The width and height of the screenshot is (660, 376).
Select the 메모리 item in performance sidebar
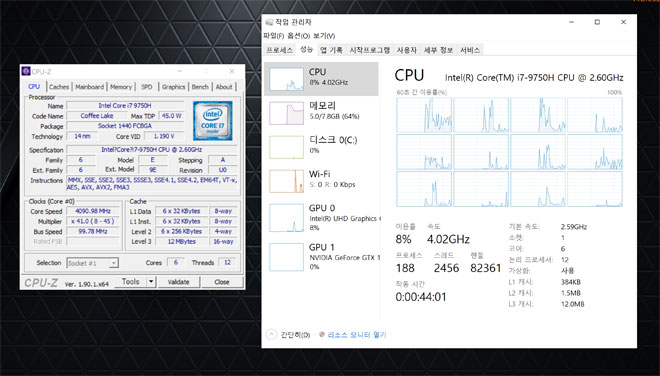(x=321, y=113)
